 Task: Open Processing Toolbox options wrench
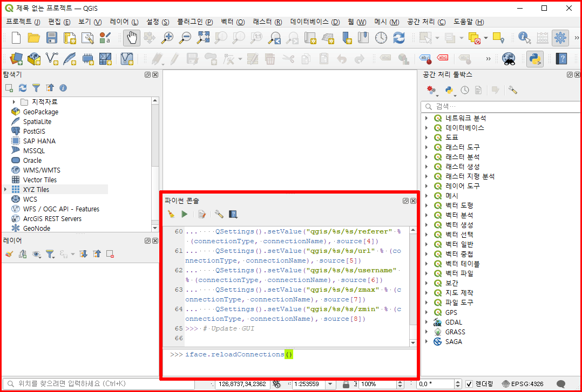513,90
